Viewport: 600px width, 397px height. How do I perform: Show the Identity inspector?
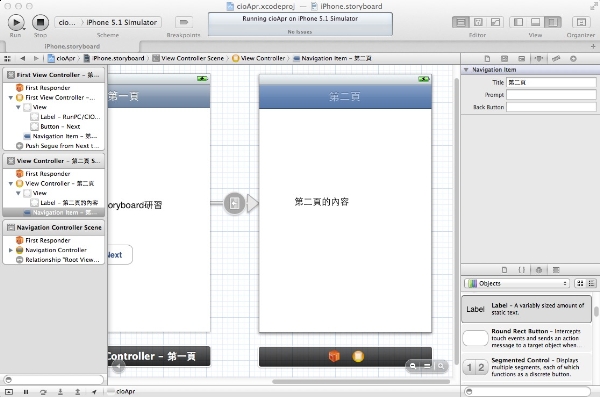[x=522, y=59]
